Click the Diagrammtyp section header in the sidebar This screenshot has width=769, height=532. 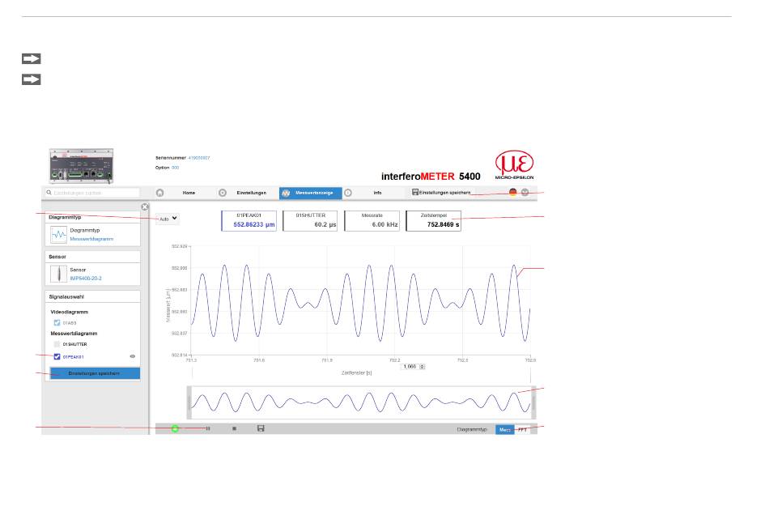(x=93, y=217)
